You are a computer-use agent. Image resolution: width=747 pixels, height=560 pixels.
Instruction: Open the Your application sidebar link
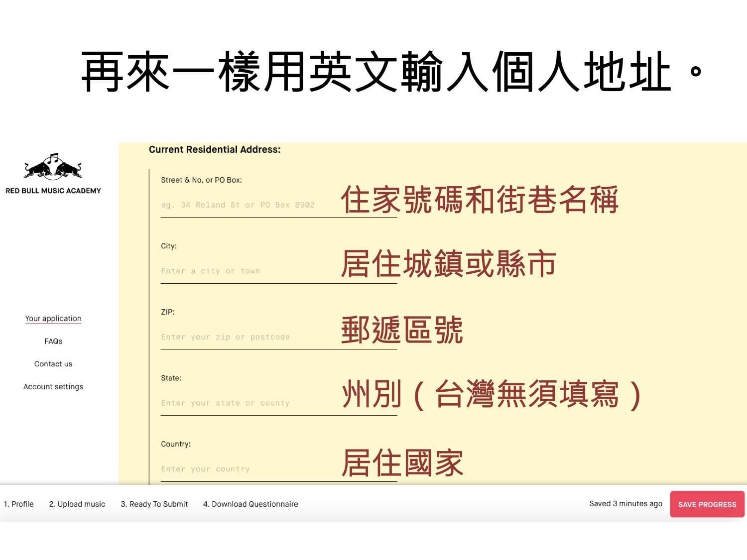(53, 319)
